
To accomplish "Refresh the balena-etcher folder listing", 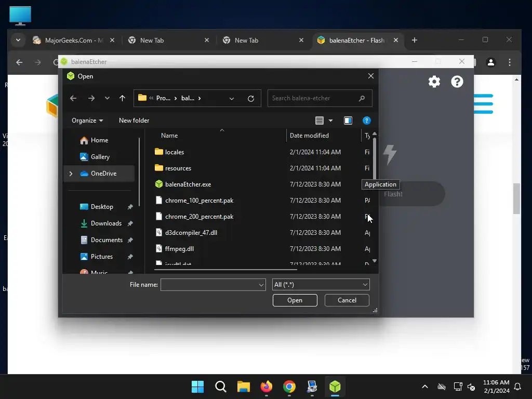I will (251, 98).
